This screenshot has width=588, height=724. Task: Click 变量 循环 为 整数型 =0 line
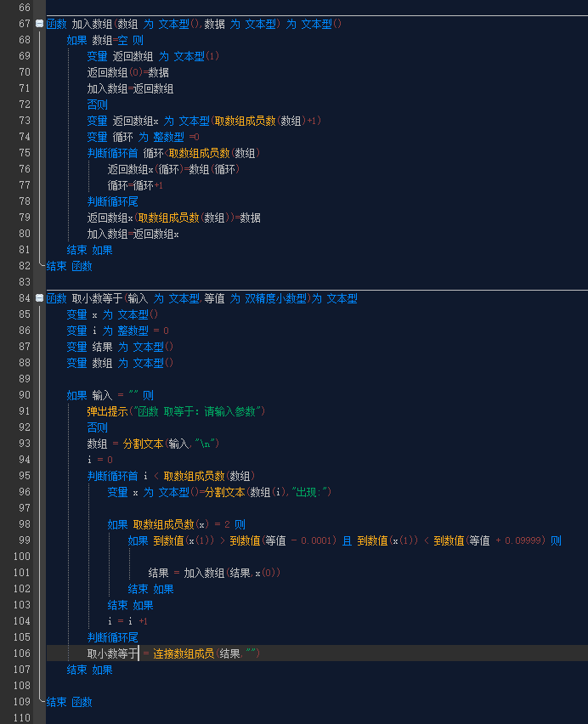(143, 137)
